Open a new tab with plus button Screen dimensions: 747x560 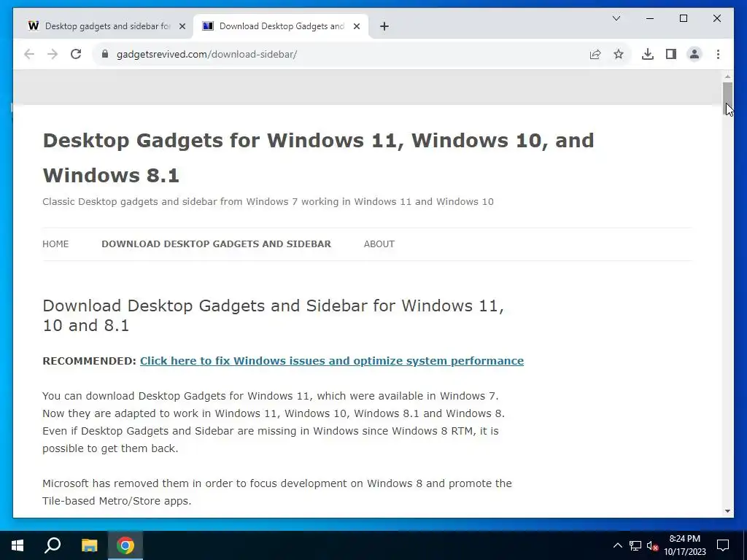[384, 26]
